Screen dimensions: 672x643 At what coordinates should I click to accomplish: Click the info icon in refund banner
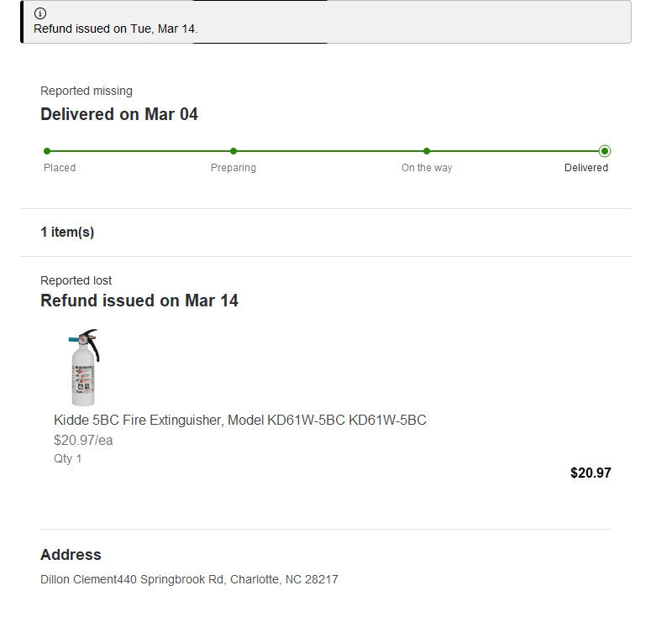click(x=40, y=13)
